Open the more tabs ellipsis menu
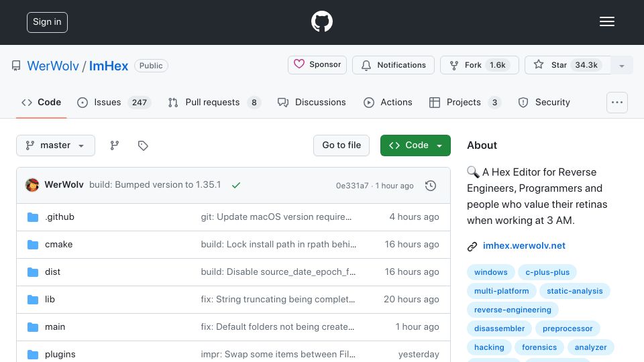The height and width of the screenshot is (362, 644). 617,103
